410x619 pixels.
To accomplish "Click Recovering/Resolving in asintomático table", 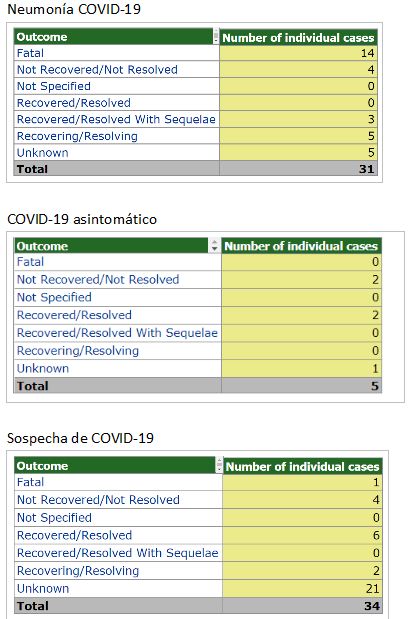I will [78, 351].
